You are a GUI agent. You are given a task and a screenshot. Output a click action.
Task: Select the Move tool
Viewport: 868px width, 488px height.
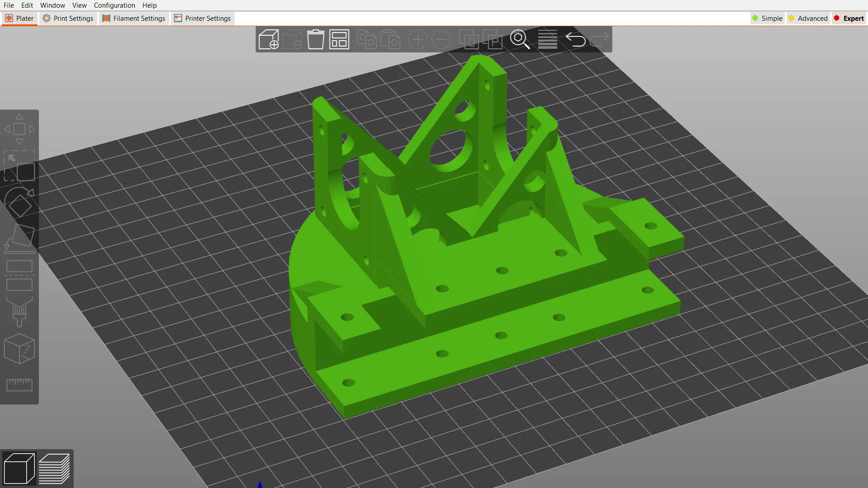point(19,129)
